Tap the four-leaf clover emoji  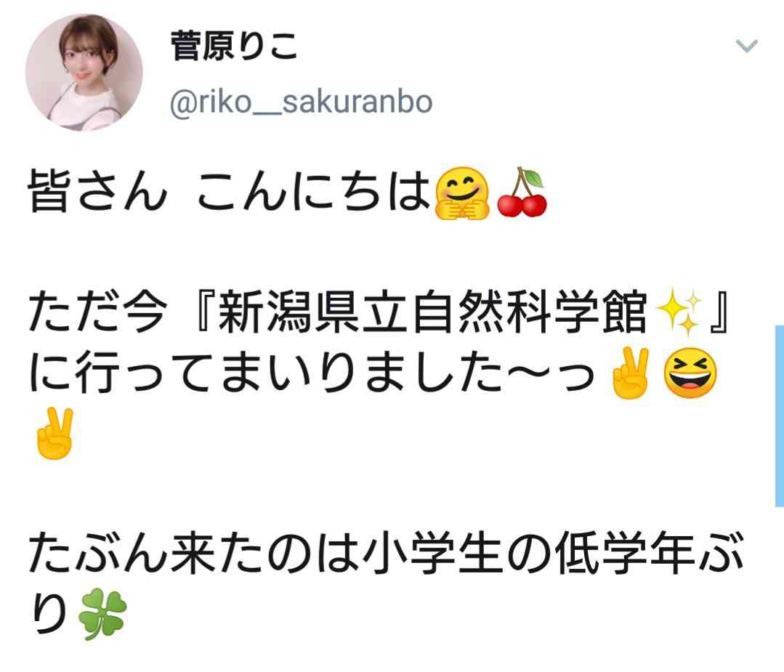click(x=102, y=614)
